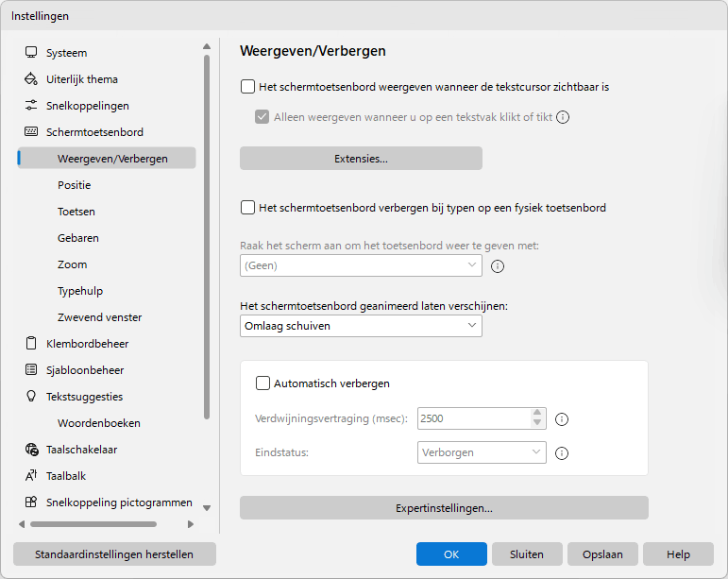Screen dimensions: 728x579
Task: Decrease Verdwijningsvertraging with down arrow
Action: pos(537,423)
